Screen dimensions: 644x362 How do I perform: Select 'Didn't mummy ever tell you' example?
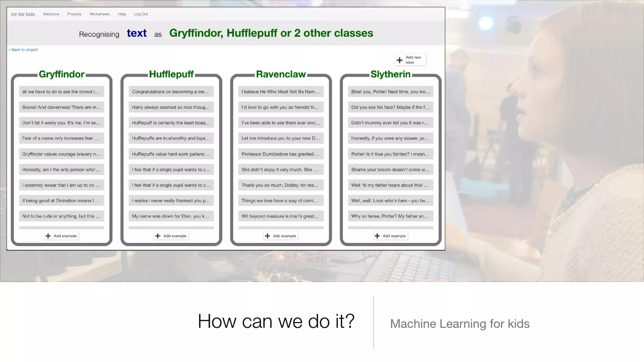[x=391, y=123]
